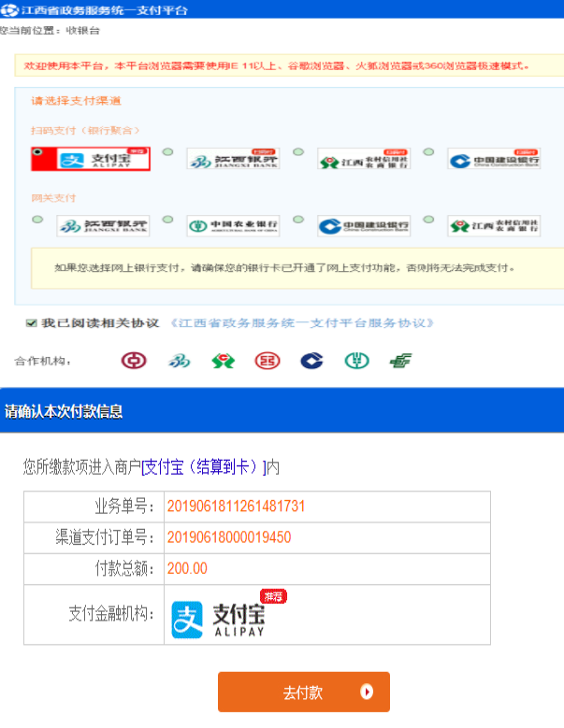Click Jiangxi Rural Credit logo in scan payment row
Viewport: 564px width, 728px height.
click(364, 159)
